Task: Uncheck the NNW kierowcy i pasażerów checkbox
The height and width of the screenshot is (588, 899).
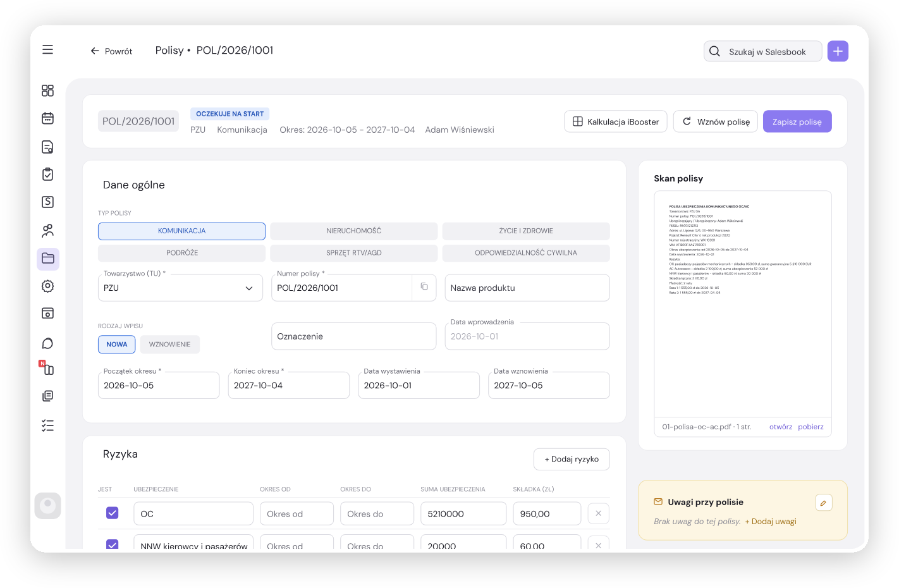Action: 112,544
